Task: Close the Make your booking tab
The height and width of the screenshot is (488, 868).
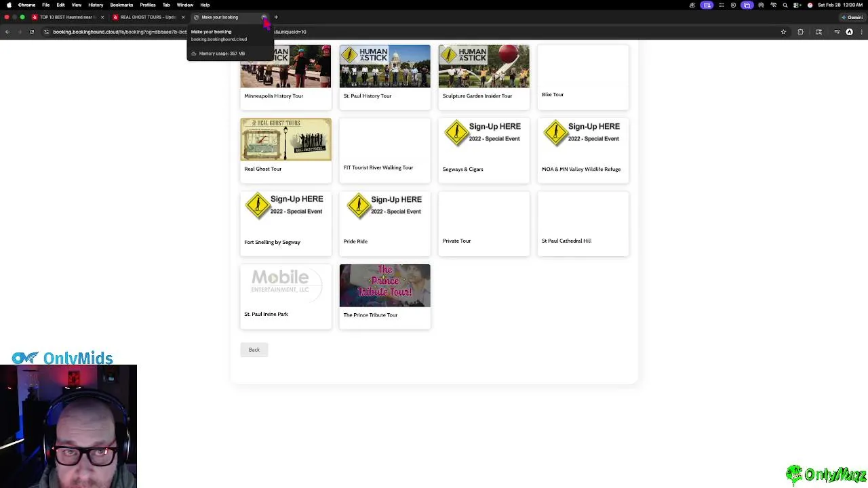Action: pos(264,17)
